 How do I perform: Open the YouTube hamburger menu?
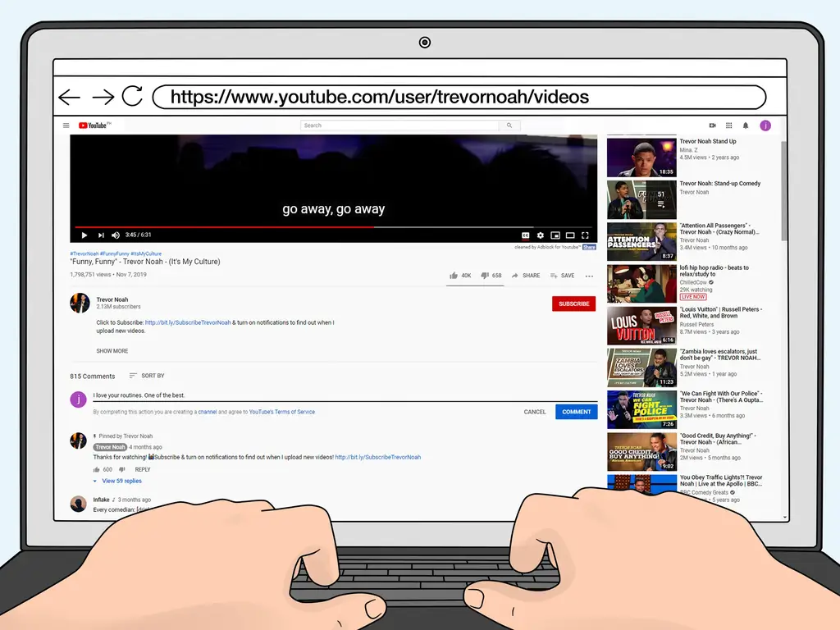tap(66, 126)
